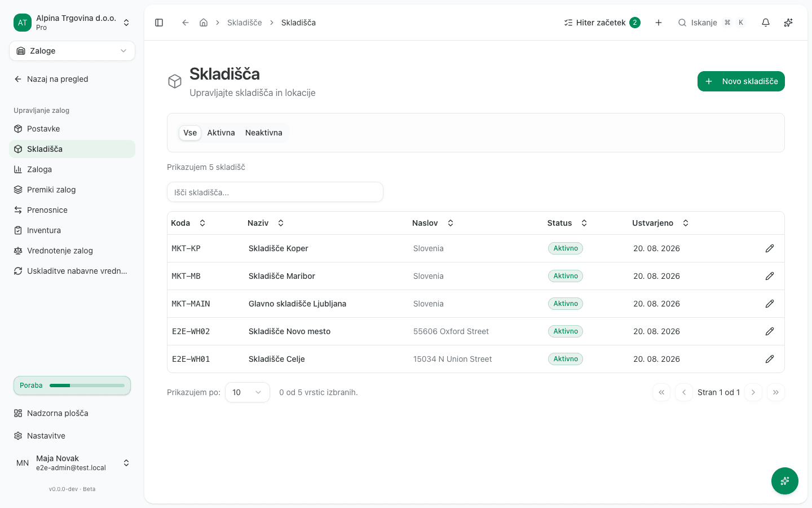Go to next page of table
Image resolution: width=812 pixels, height=508 pixels.
tap(753, 392)
